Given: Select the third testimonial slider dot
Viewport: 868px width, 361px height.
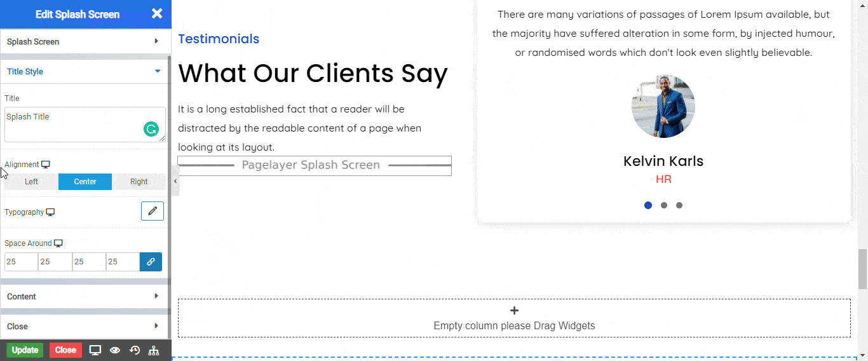Looking at the screenshot, I should [x=679, y=205].
